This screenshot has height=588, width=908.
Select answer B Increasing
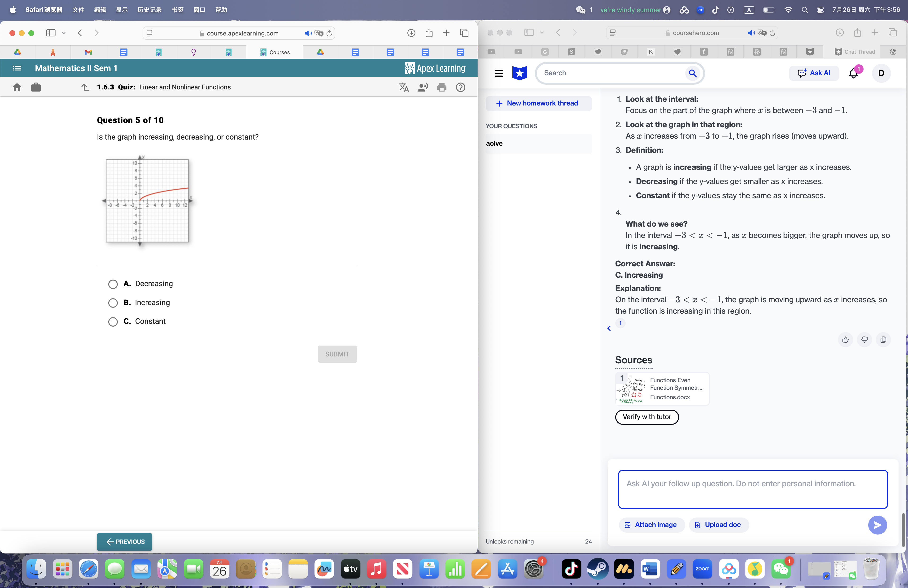tap(113, 303)
